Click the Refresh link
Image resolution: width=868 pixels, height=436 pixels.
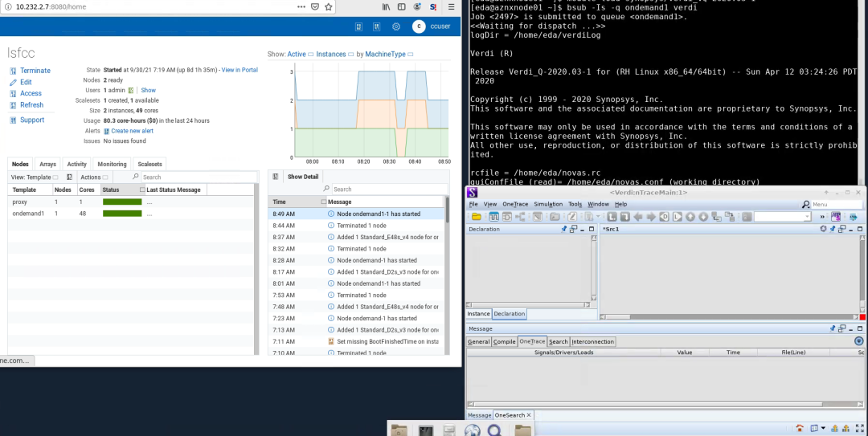point(31,104)
